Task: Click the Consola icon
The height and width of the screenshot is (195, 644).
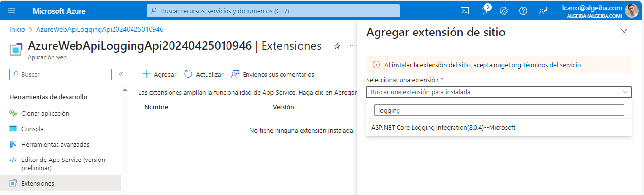Action: 13,129
